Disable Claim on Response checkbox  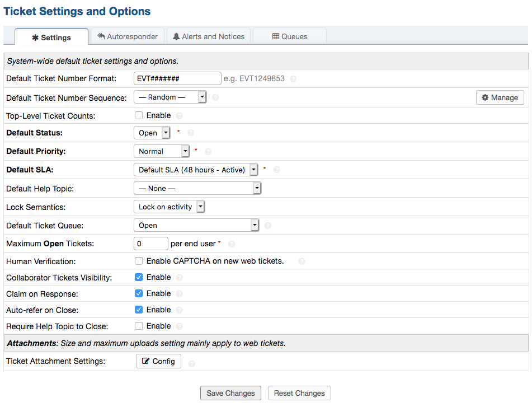click(x=139, y=293)
